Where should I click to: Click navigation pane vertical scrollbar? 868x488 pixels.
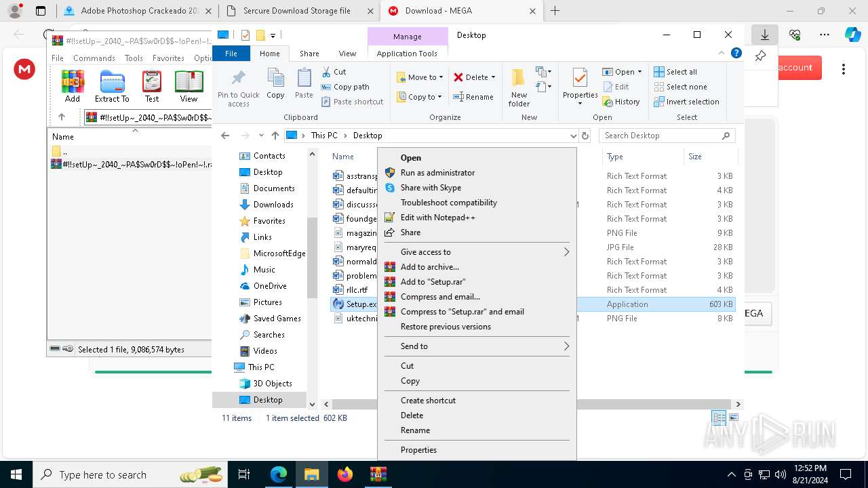(312, 258)
